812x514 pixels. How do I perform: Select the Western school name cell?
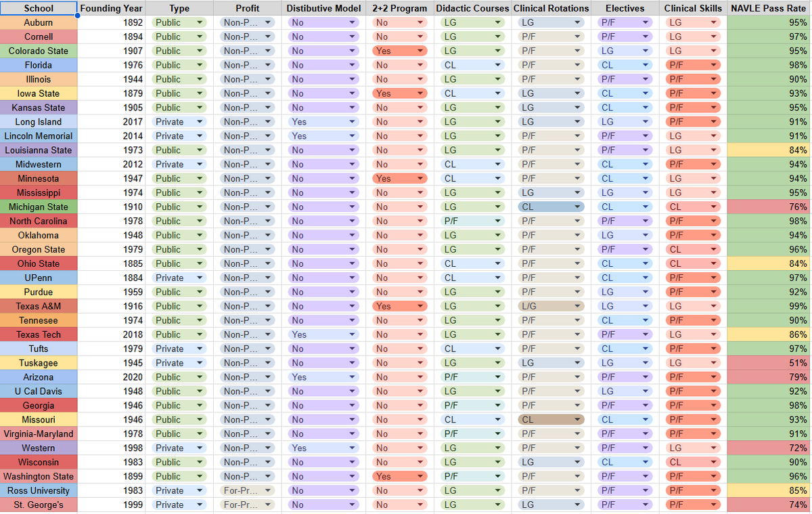(39, 448)
